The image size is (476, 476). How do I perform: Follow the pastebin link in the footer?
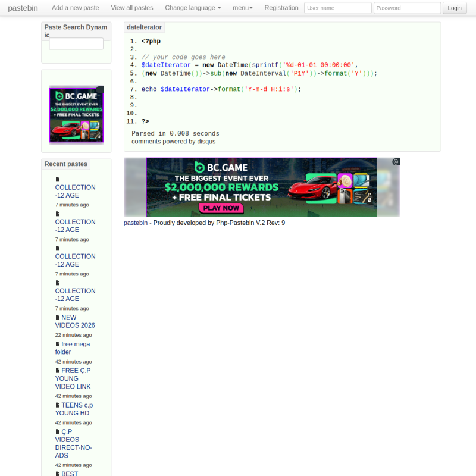[136, 223]
